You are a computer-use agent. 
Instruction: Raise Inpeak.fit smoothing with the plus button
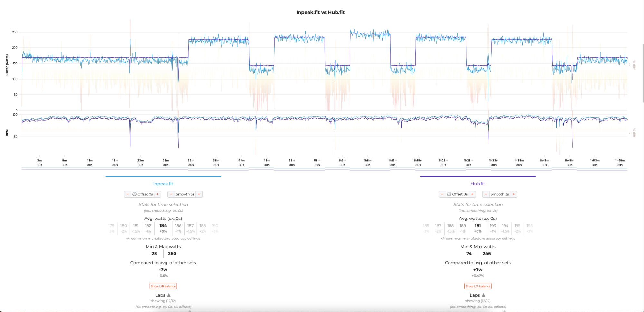point(199,194)
